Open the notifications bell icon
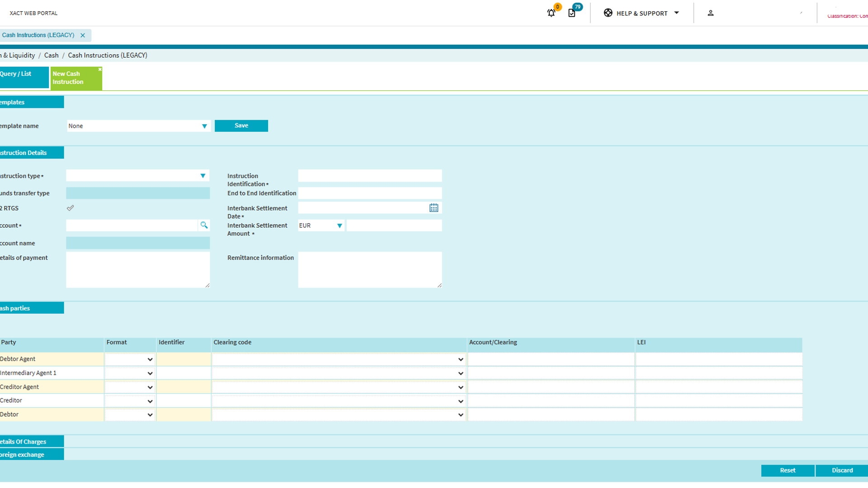Image resolution: width=868 pixels, height=488 pixels. coord(551,13)
